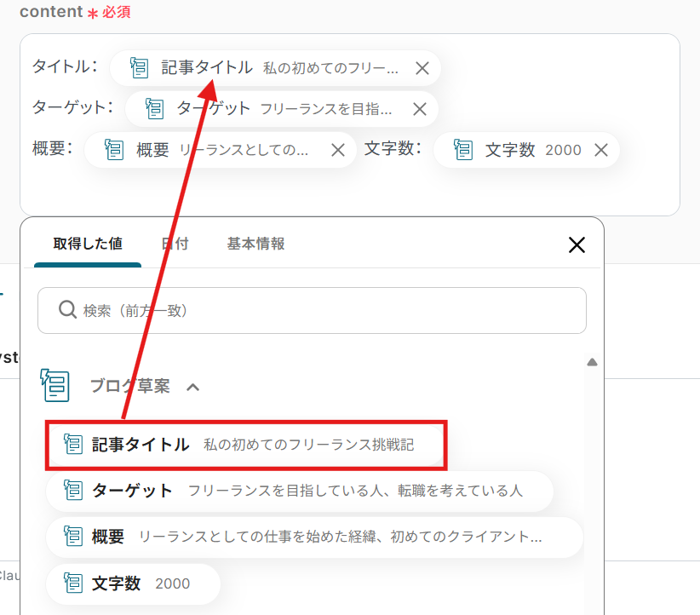
Task: Click the 概要： label text in content
Action: click(53, 149)
